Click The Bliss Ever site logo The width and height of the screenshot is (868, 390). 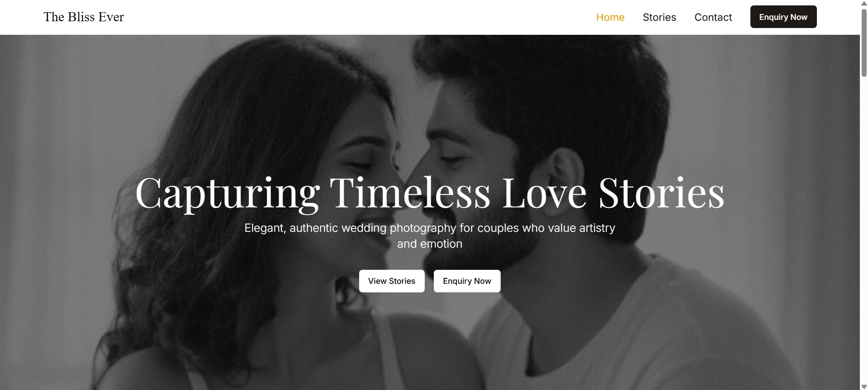(x=84, y=17)
